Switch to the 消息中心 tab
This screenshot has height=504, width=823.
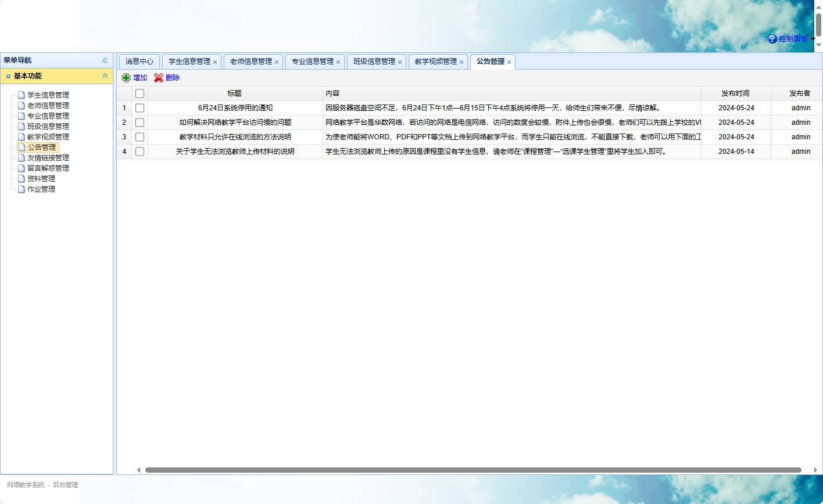pyautogui.click(x=139, y=61)
